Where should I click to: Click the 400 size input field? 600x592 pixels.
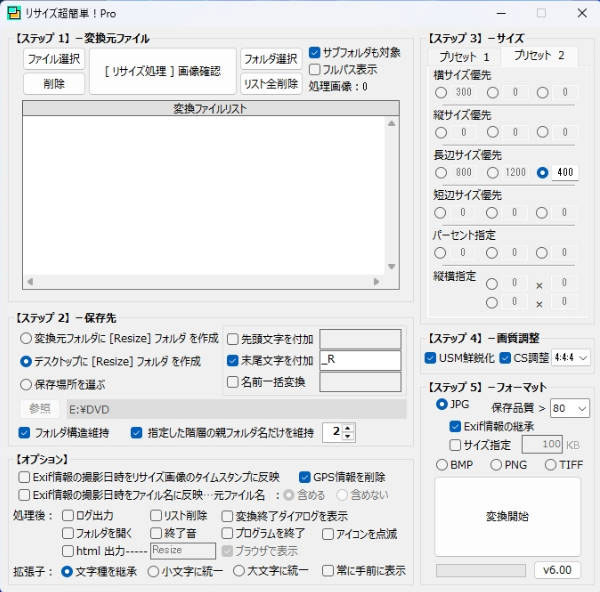point(565,172)
